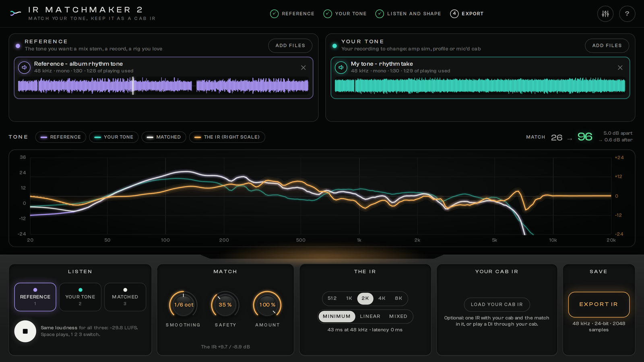Screen dimensions: 644x362
Task: Click the IR Matchmaker logo icon
Action: point(16,13)
